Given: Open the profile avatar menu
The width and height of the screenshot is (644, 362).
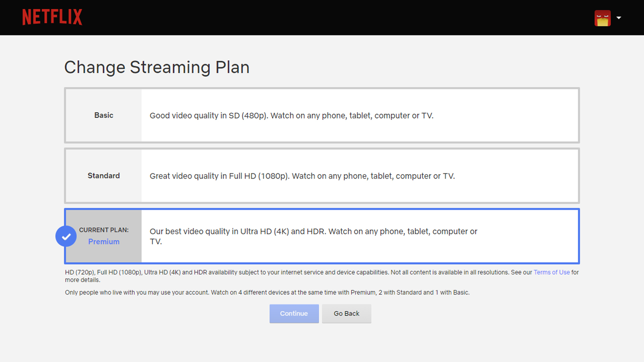Looking at the screenshot, I should [x=603, y=18].
